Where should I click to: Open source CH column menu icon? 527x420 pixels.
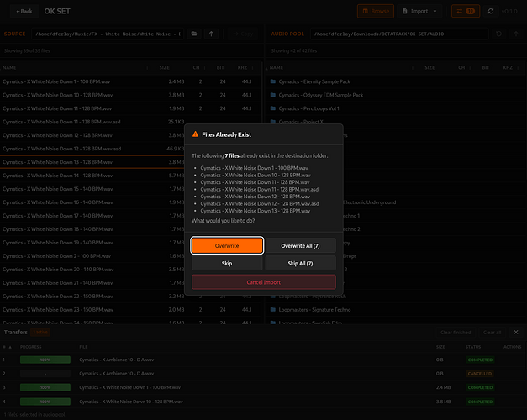point(204,67)
